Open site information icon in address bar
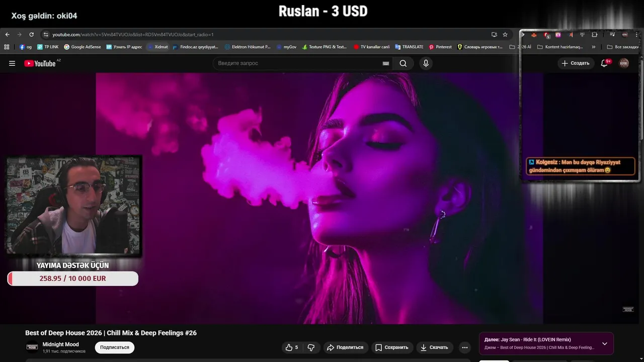The image size is (644, 362). point(46,35)
